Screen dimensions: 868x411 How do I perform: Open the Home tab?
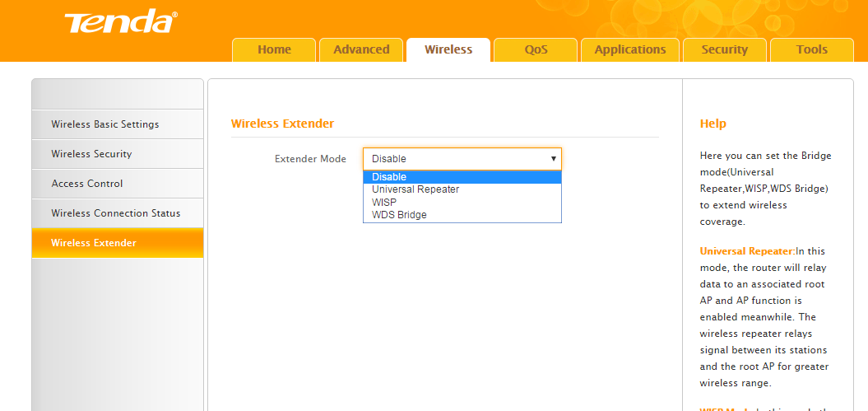point(274,49)
